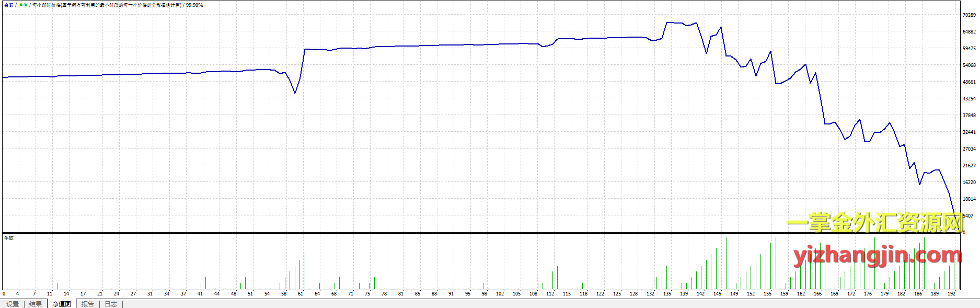Click the blue 余额 legend label

(9, 5)
